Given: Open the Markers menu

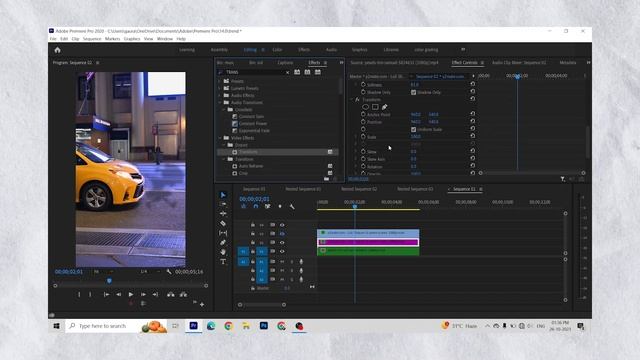Looking at the screenshot, I should 112,39.
